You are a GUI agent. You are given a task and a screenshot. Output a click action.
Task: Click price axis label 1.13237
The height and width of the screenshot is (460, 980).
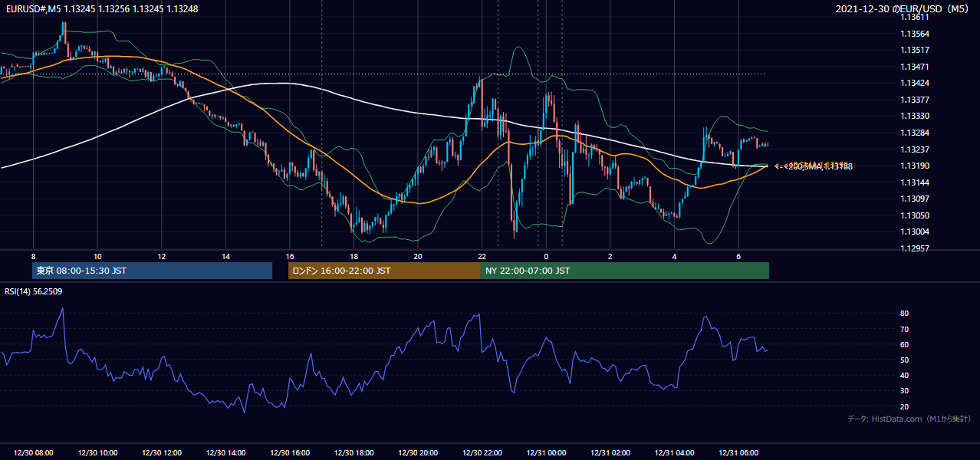915,149
